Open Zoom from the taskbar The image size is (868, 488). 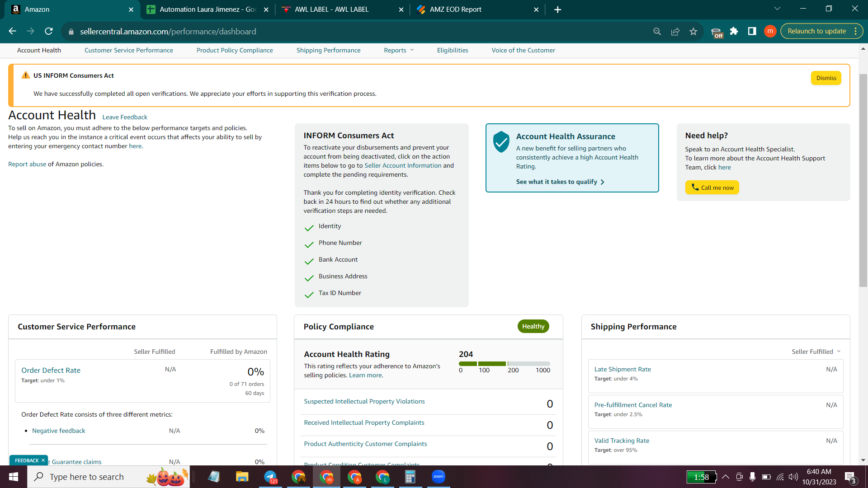pyautogui.click(x=439, y=477)
